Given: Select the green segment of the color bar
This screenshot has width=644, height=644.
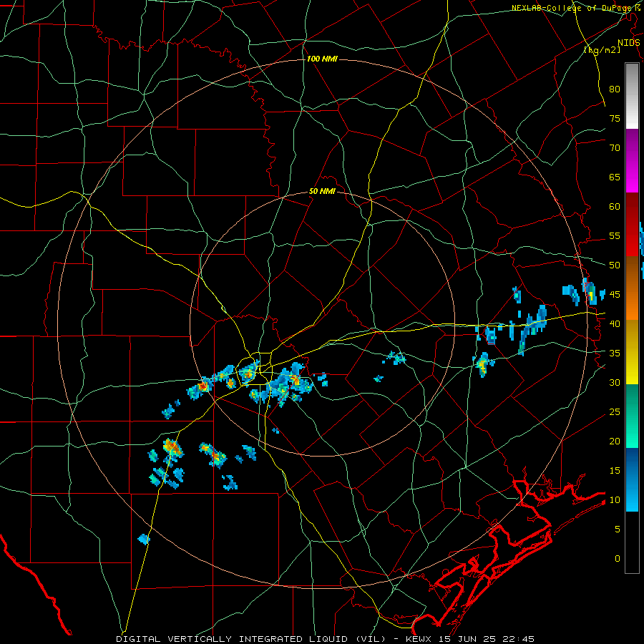Looking at the screenshot, I should [x=632, y=416].
